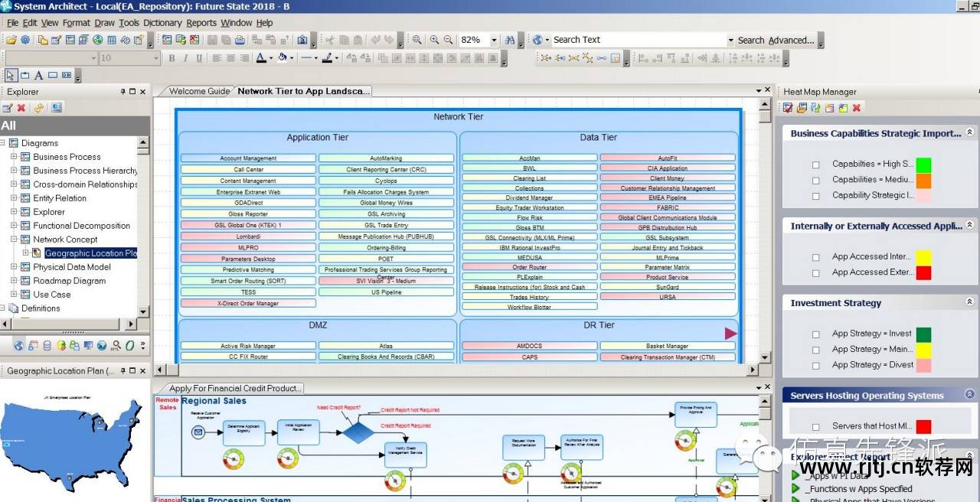Click the zoom in magnifier icon
This screenshot has width=980, height=502.
pos(434,40)
